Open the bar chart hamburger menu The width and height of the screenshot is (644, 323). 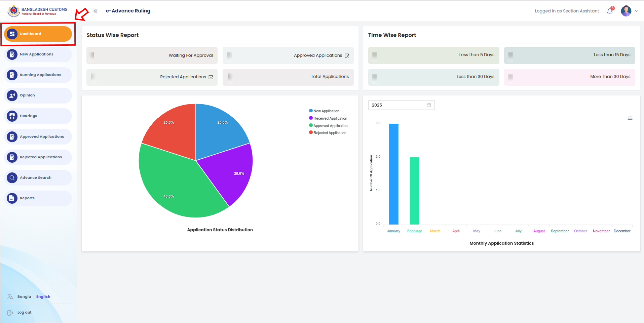tap(630, 118)
